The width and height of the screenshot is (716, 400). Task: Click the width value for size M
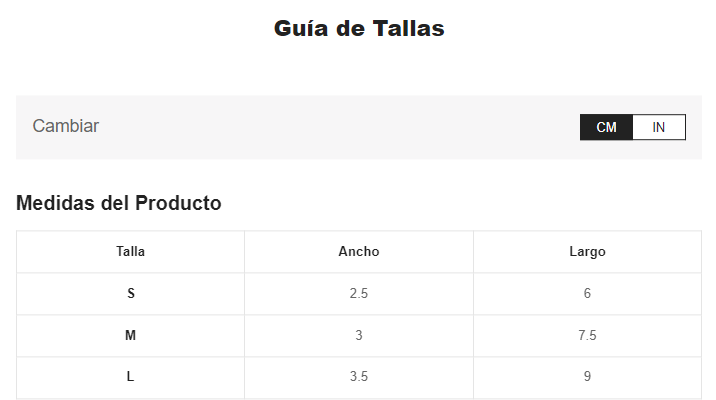(x=359, y=336)
